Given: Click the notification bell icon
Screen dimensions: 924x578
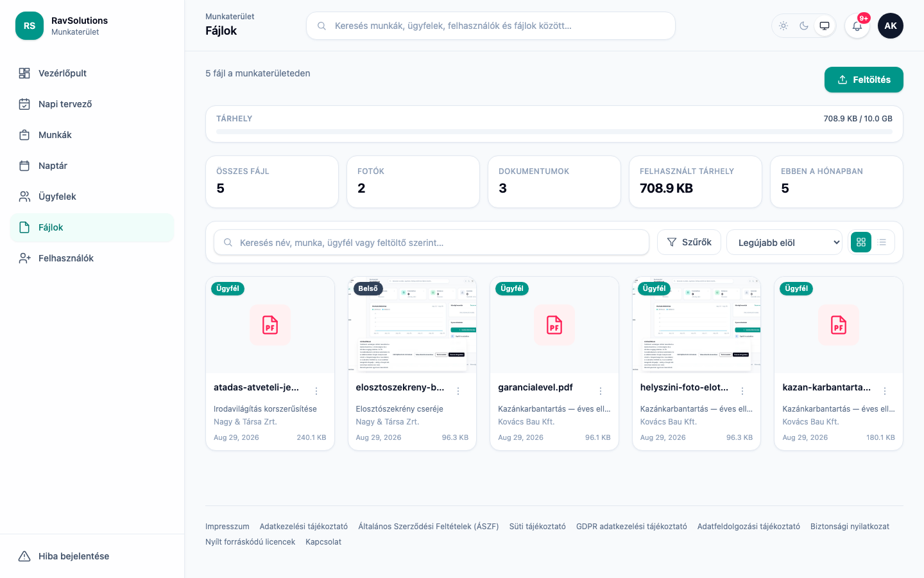Looking at the screenshot, I should (857, 26).
